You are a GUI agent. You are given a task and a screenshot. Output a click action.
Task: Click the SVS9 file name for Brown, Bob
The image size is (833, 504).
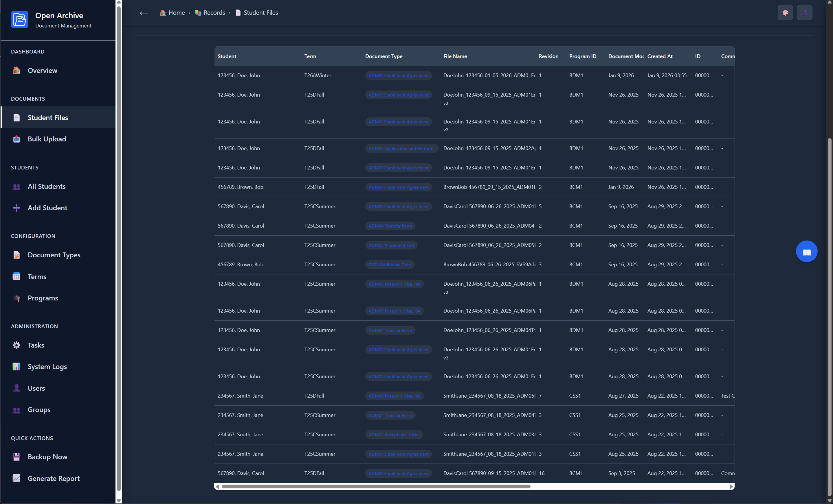coord(489,265)
